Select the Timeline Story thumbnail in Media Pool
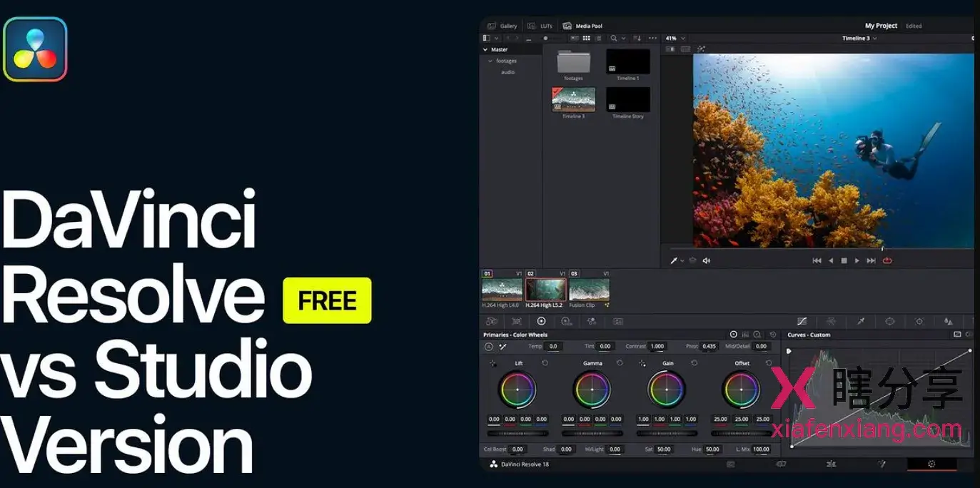This screenshot has width=980, height=488. (x=627, y=100)
